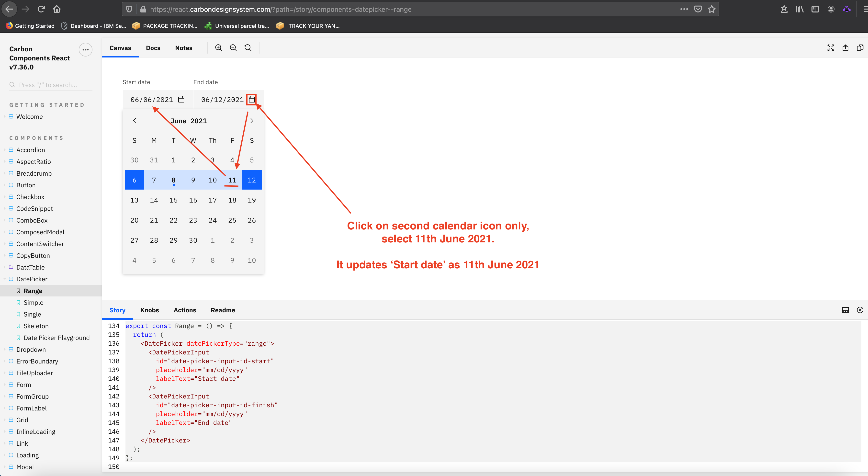Open Dashboard - IBM bookmark

[93, 26]
